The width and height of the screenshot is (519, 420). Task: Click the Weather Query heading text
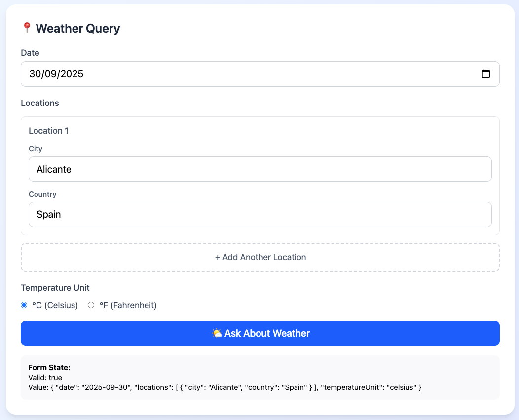(78, 28)
